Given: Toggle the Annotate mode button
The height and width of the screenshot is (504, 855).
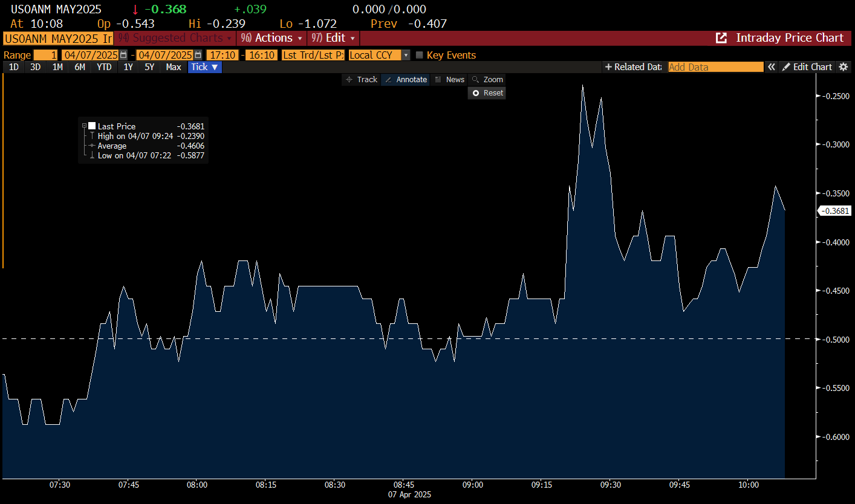Looking at the screenshot, I should point(406,80).
